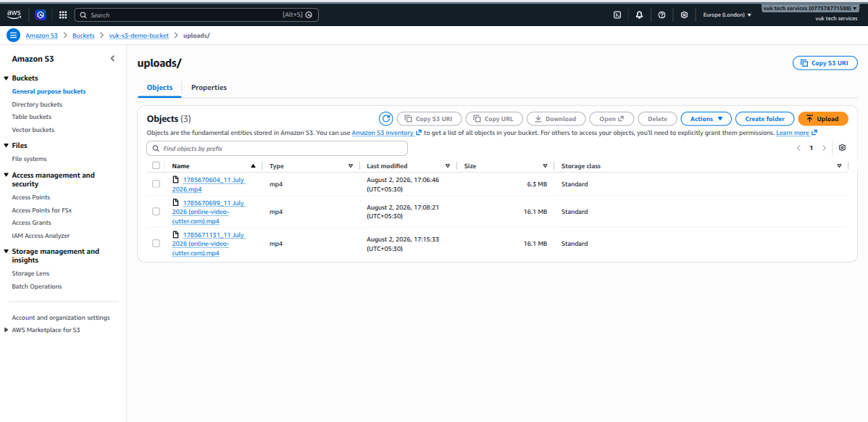
Task: Open Batch Operations
Action: [x=36, y=286]
